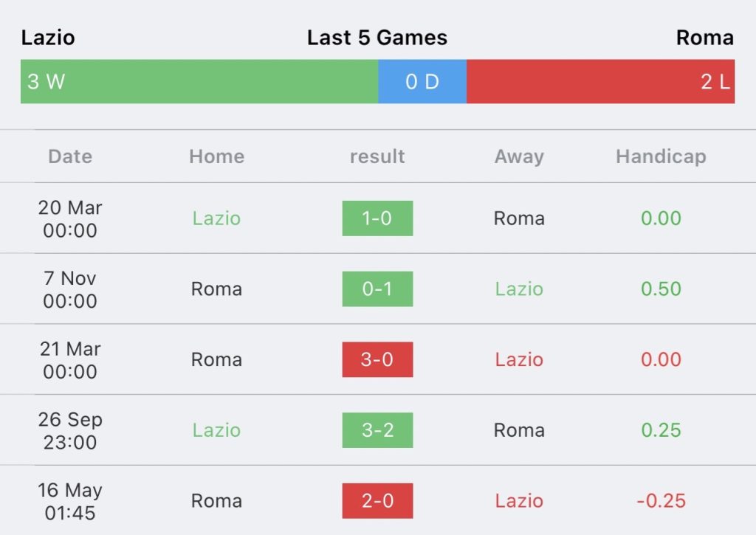The width and height of the screenshot is (756, 535).
Task: Click the green 3-2 result badge
Action: click(377, 430)
